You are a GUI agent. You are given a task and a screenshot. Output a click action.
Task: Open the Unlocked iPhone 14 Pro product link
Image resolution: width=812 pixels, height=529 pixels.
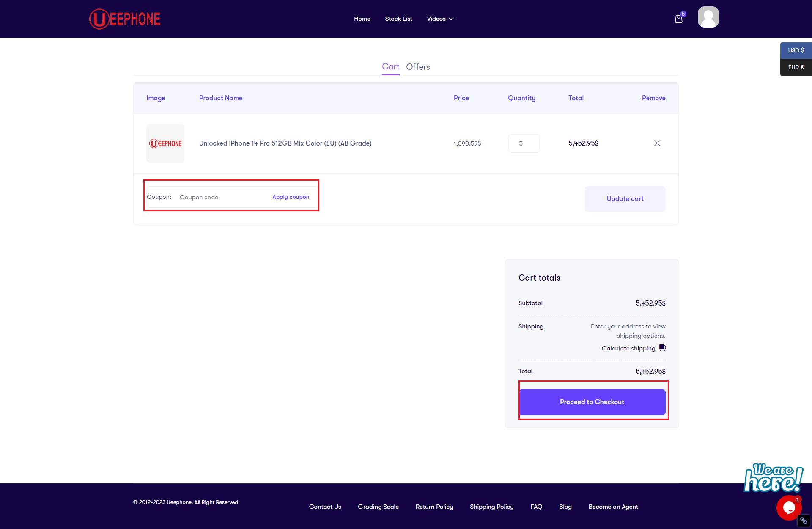click(x=285, y=143)
